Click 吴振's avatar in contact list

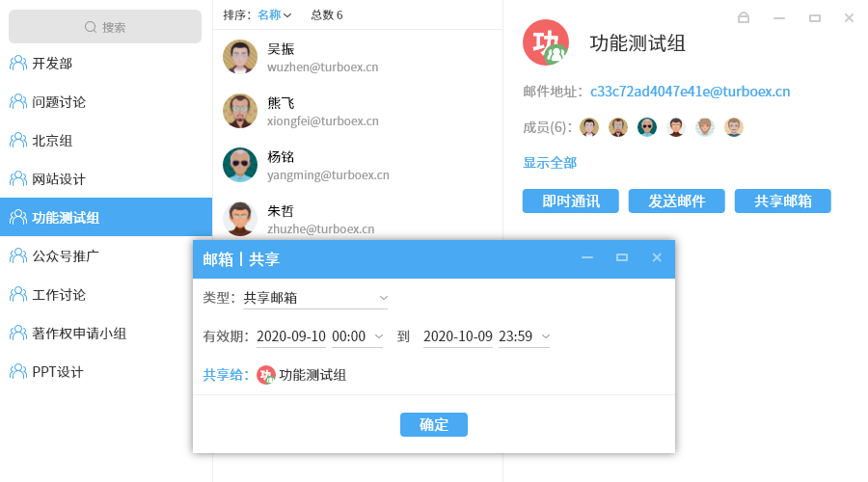[x=240, y=57]
